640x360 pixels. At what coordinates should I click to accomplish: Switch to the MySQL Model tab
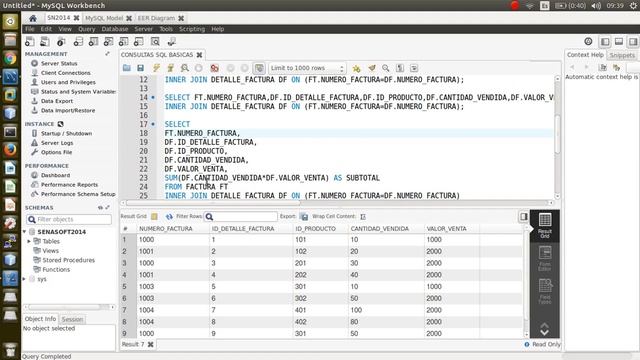(104, 18)
